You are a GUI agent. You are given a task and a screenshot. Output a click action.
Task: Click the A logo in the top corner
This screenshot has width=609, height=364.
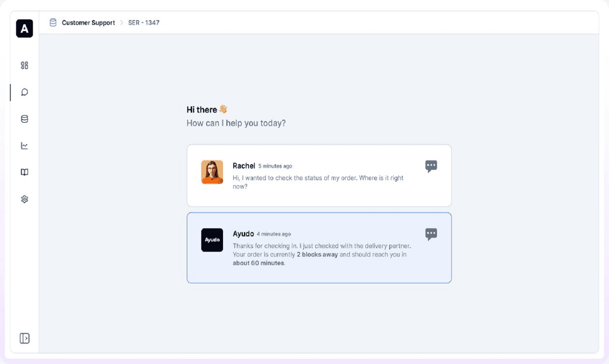(24, 29)
